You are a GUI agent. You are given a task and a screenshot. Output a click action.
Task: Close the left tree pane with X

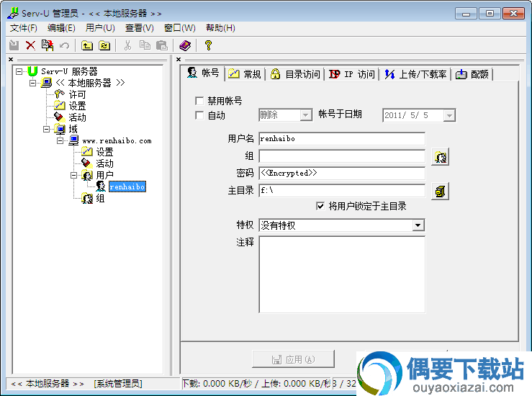pos(11,59)
